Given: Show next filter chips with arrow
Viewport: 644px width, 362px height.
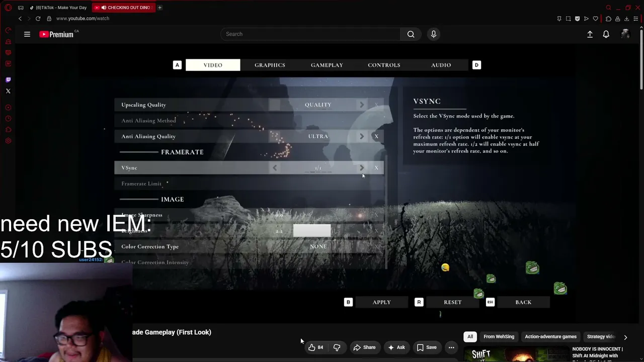Looking at the screenshot, I should [x=625, y=337].
